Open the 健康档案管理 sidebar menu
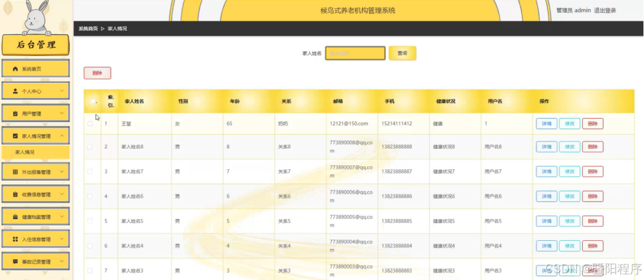Screen dimensions: 644x280 click(x=36, y=217)
